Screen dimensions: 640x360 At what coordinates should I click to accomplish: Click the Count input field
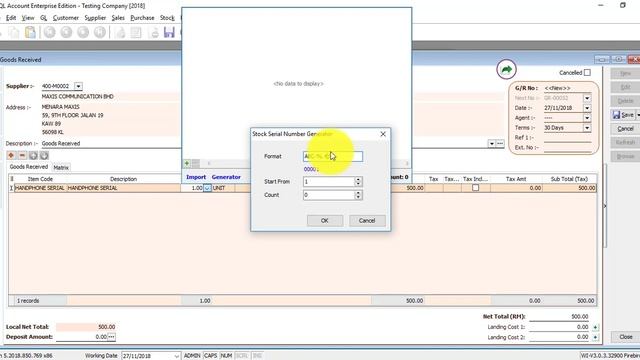point(329,195)
